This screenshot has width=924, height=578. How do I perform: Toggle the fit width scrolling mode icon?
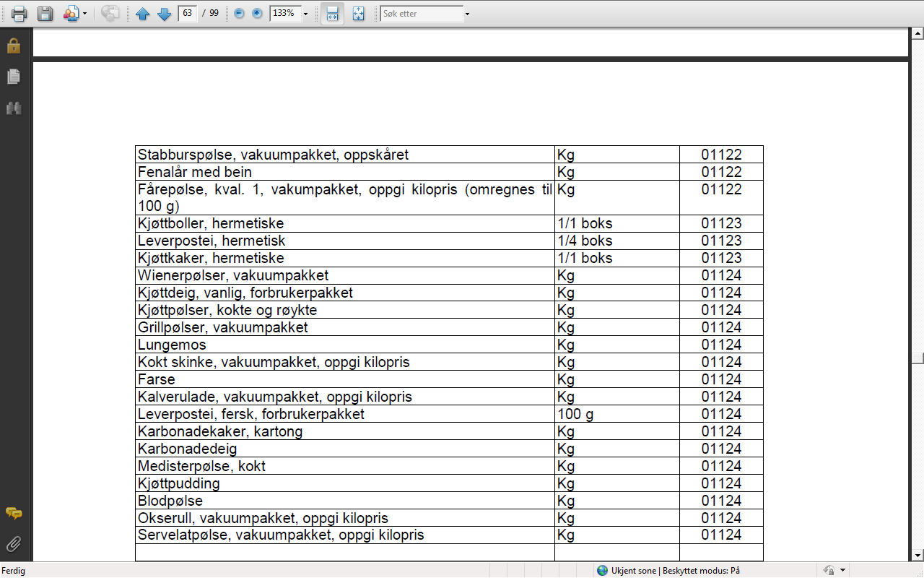(x=332, y=14)
